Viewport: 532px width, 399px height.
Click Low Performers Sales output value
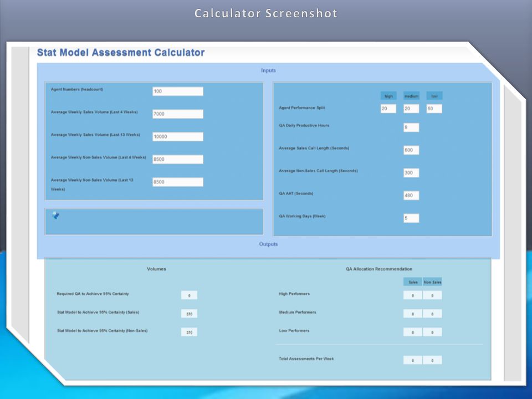click(x=413, y=332)
